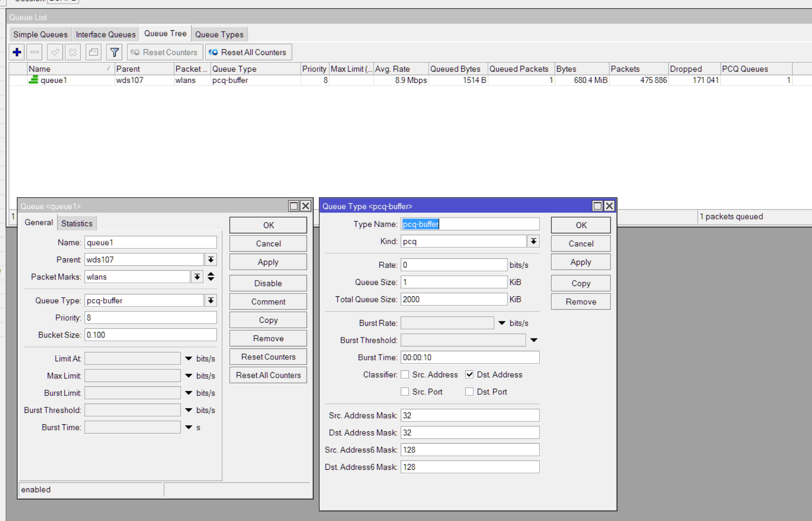Tick the Dst. Port classifier checkbox

pos(469,392)
